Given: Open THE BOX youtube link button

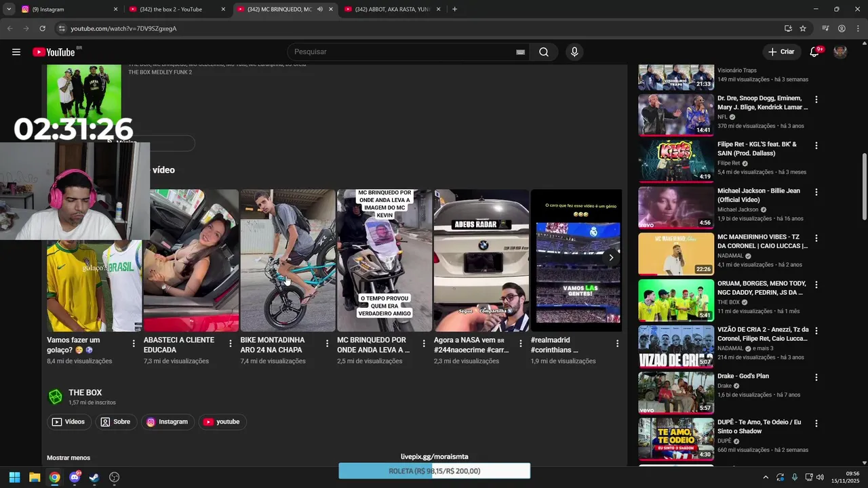Looking at the screenshot, I should pyautogui.click(x=222, y=422).
